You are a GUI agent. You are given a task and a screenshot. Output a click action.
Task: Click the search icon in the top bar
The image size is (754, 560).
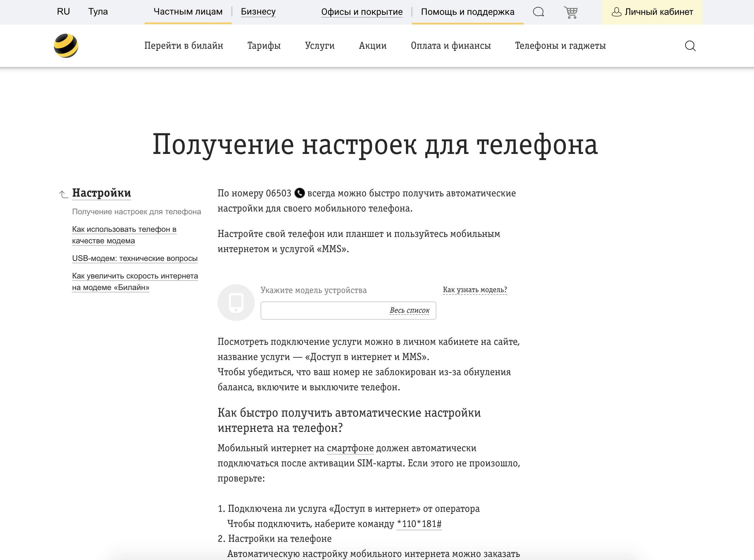click(x=539, y=12)
